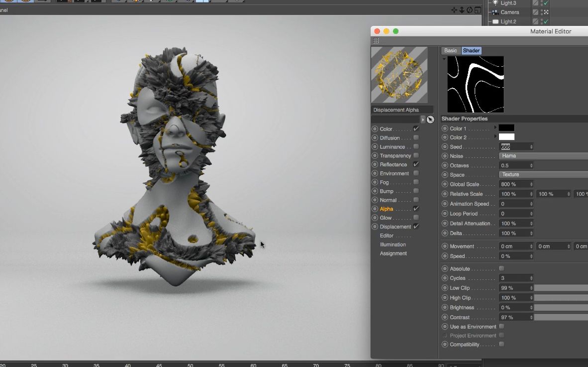Switch to the Shader tab
The width and height of the screenshot is (588, 367).
coord(471,50)
